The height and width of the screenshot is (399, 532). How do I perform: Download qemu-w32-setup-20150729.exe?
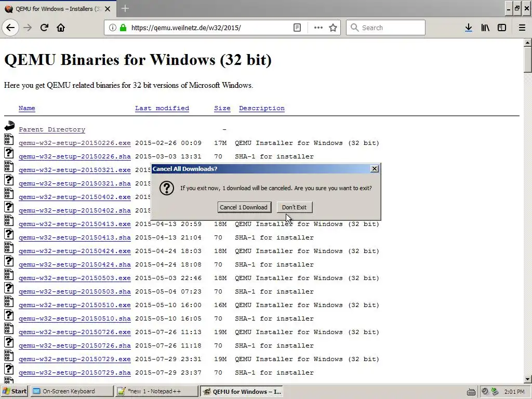pos(75,359)
